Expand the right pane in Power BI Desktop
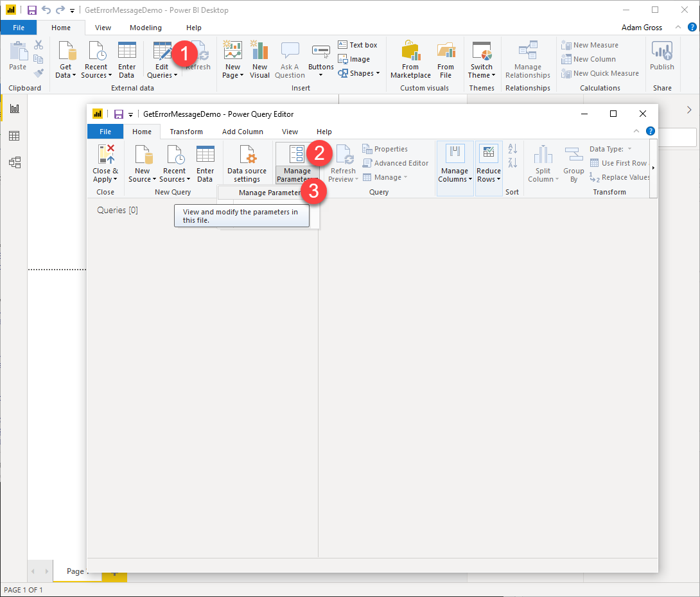Image resolution: width=700 pixels, height=597 pixels. pos(689,110)
